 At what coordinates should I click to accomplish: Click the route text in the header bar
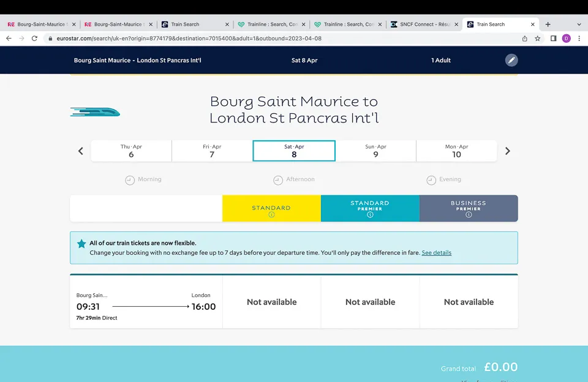137,60
